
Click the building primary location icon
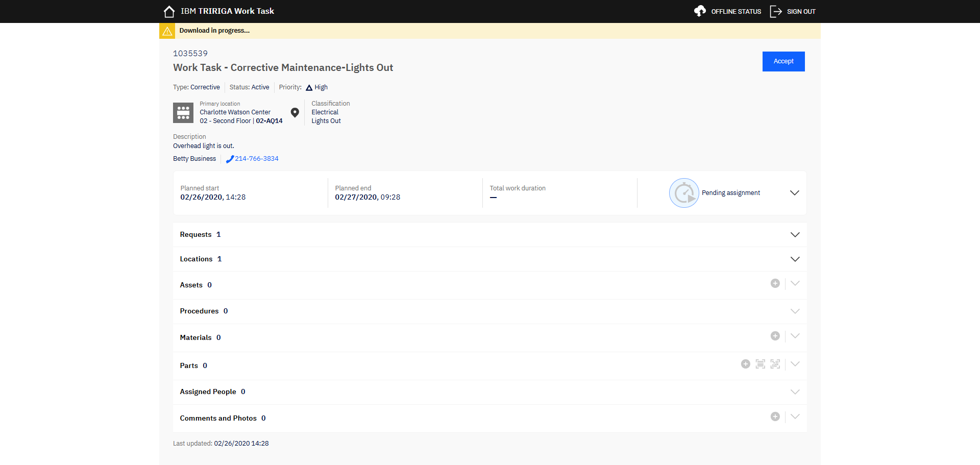(183, 113)
